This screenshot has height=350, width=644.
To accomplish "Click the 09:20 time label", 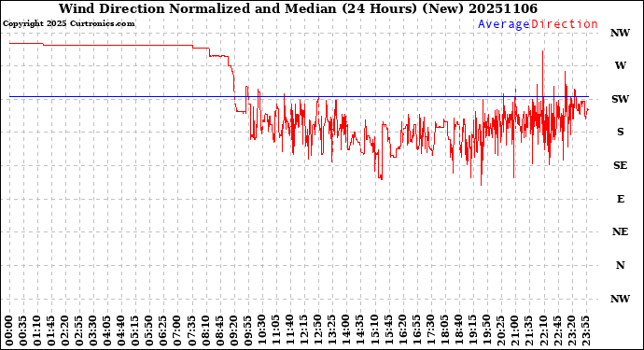I will coord(233,331).
